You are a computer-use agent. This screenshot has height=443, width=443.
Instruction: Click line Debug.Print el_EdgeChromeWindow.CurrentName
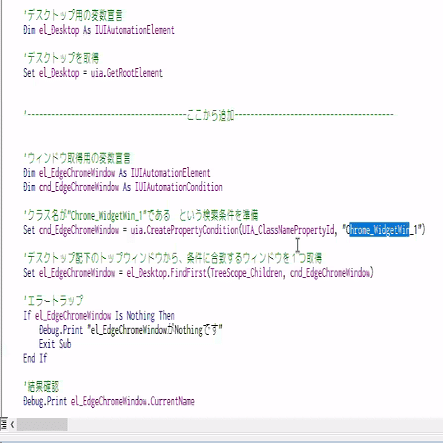[109, 401]
